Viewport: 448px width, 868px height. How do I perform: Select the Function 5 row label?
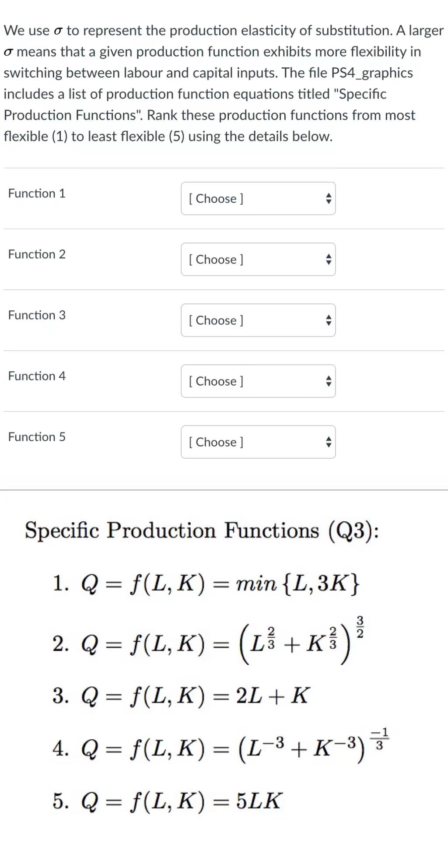[x=37, y=436]
